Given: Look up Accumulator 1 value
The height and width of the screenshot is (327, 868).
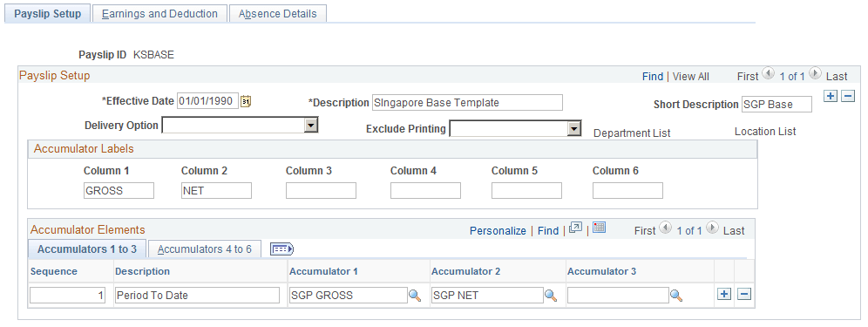Looking at the screenshot, I should (x=415, y=296).
